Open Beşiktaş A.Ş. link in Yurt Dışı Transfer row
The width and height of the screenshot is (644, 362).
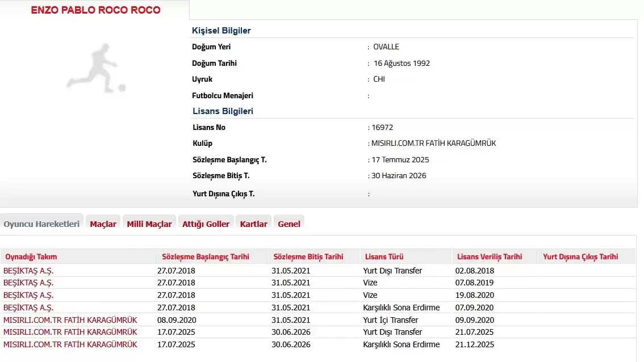point(28,271)
